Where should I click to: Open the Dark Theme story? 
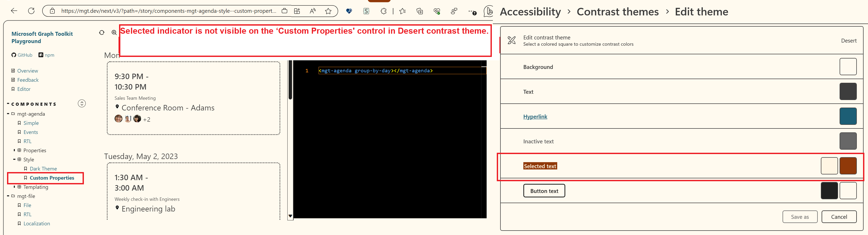[43, 168]
